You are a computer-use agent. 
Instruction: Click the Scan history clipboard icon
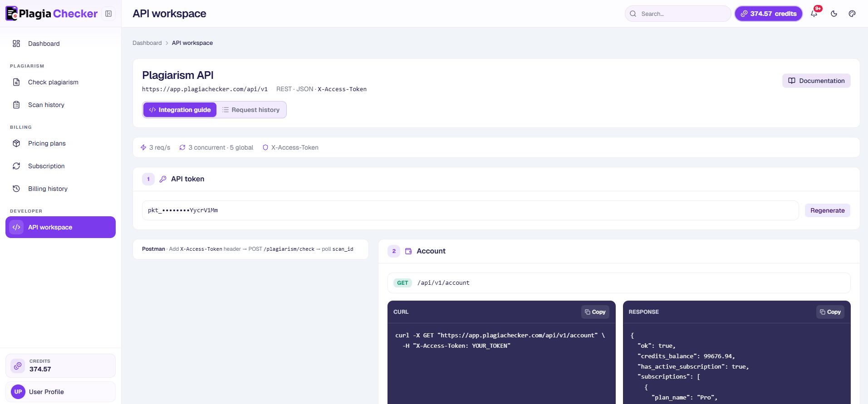(x=16, y=105)
